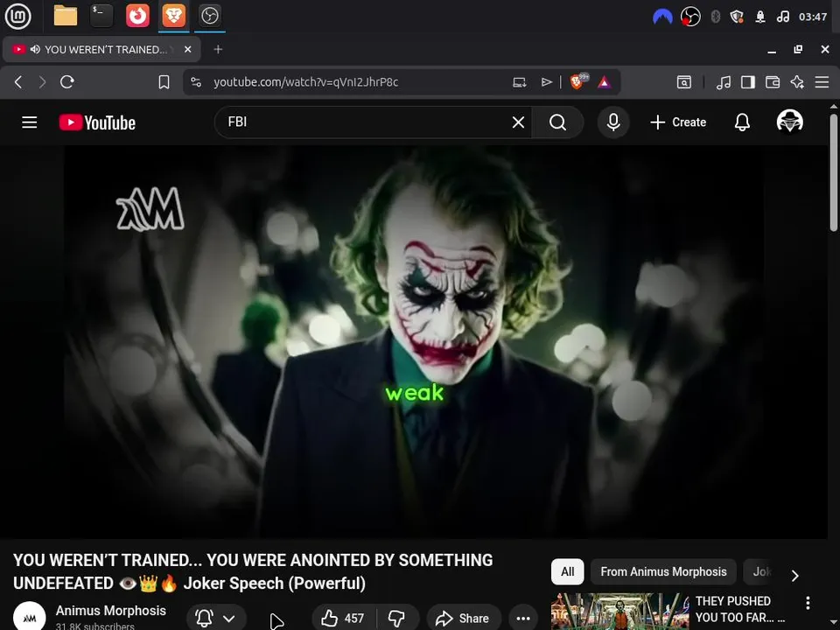Image resolution: width=840 pixels, height=630 pixels.
Task: Open the THEY PUSHED YOU TOO FAR title
Action: pos(740,609)
